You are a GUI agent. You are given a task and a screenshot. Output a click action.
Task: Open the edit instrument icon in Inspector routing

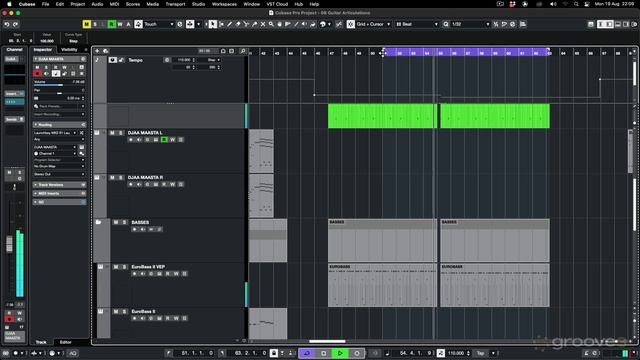click(x=82, y=147)
